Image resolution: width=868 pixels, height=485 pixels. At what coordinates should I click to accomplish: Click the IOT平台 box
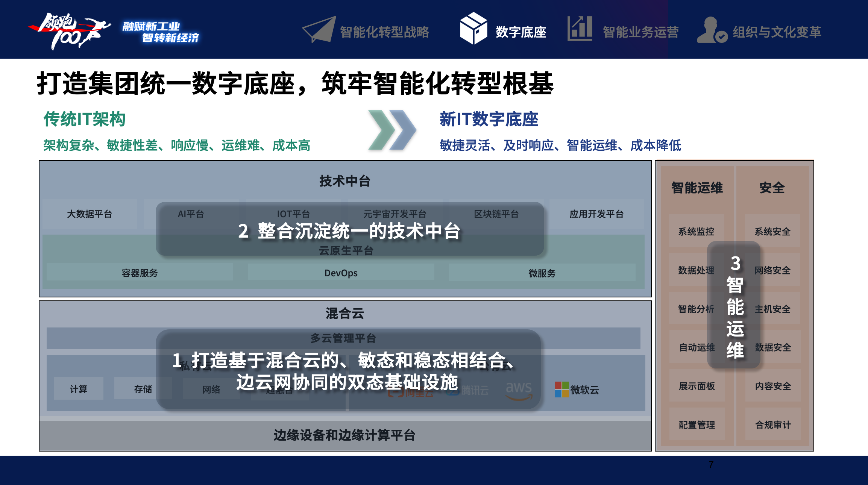(x=293, y=214)
